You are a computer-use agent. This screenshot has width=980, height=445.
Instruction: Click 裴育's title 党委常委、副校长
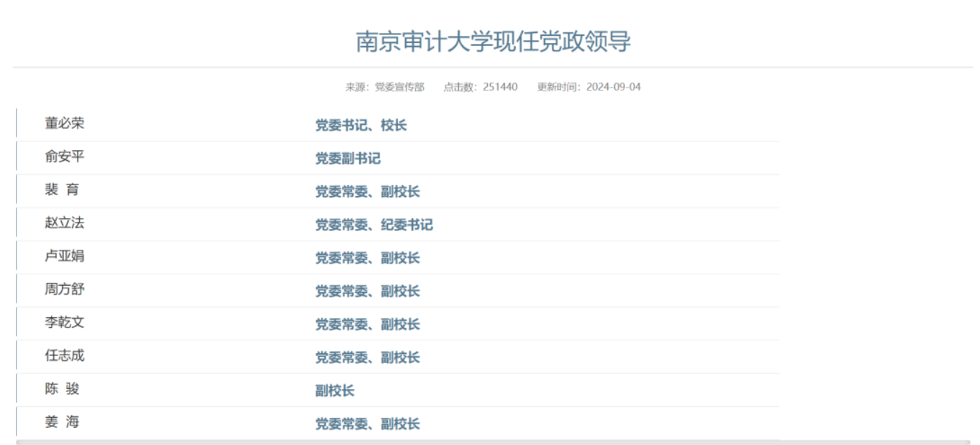pyautogui.click(x=367, y=192)
